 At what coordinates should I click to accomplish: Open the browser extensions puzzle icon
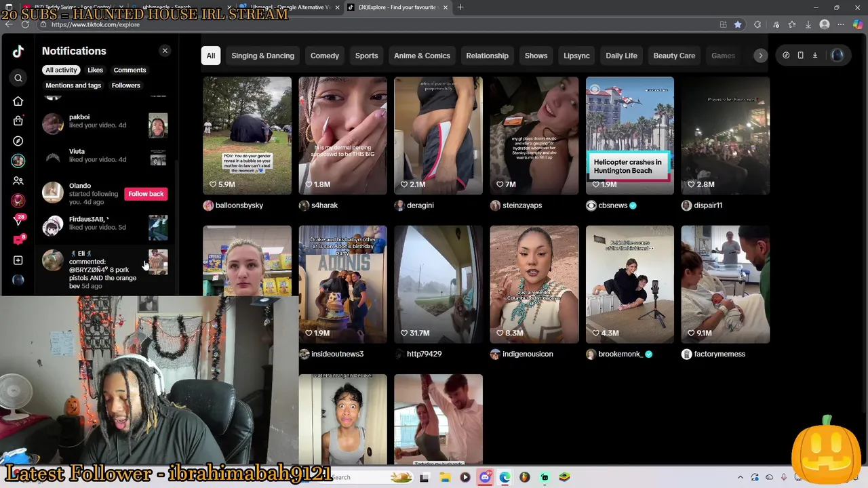(757, 24)
